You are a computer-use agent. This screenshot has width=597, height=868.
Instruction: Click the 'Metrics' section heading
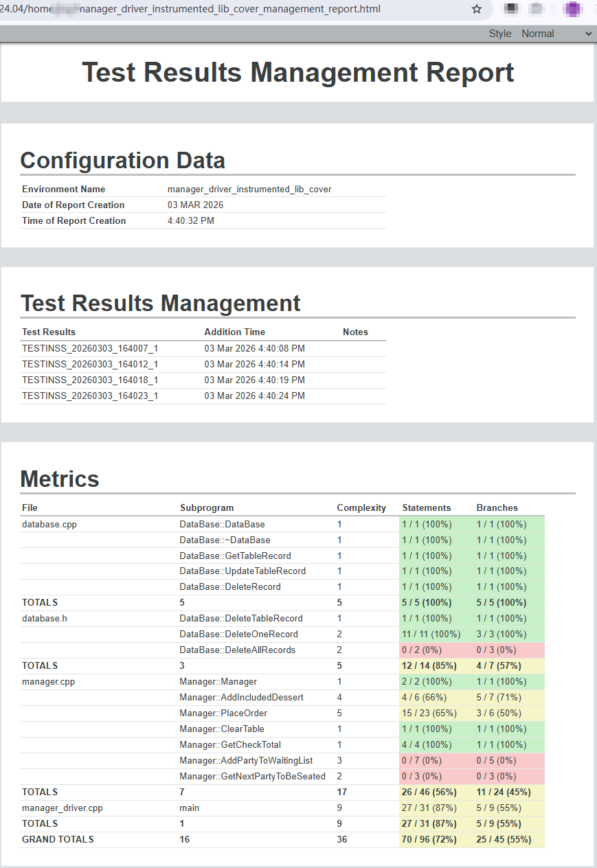coord(60,479)
